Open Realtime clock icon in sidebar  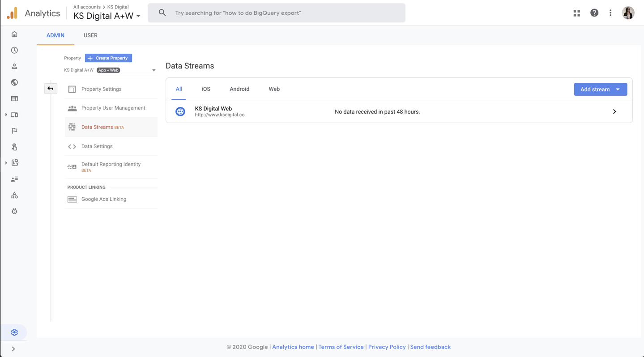click(14, 51)
